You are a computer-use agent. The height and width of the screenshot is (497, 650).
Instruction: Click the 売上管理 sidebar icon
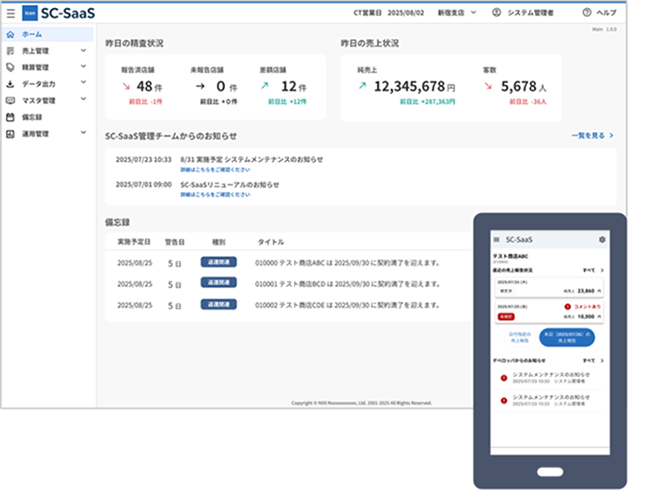[10, 51]
